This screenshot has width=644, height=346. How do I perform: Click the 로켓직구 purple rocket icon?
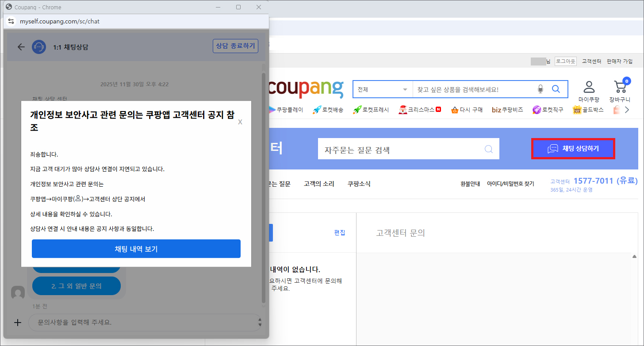point(537,110)
